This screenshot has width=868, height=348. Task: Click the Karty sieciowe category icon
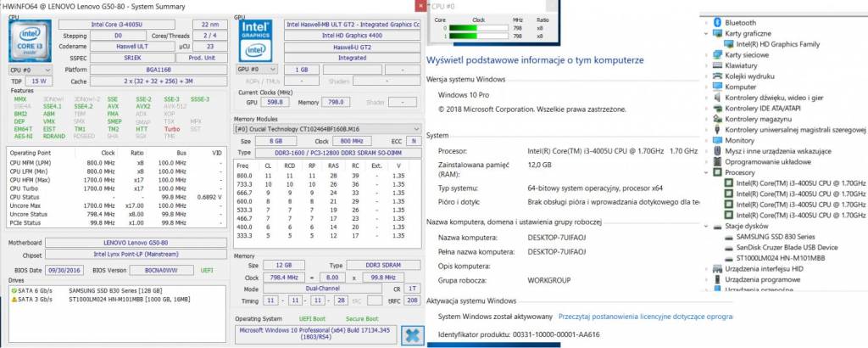pos(717,55)
